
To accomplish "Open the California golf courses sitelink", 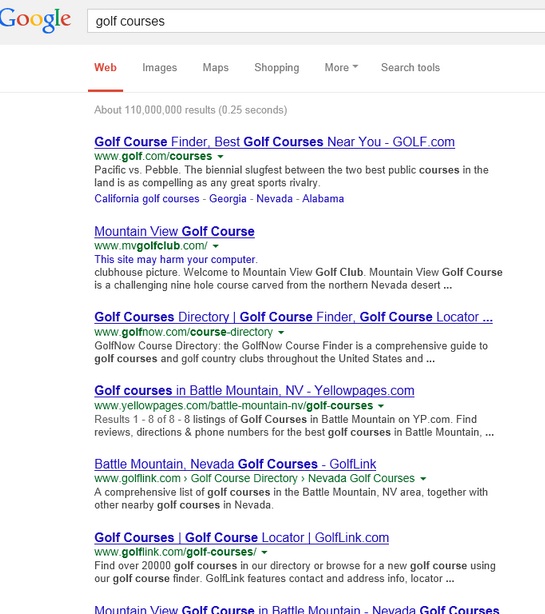I will pyautogui.click(x=147, y=199).
